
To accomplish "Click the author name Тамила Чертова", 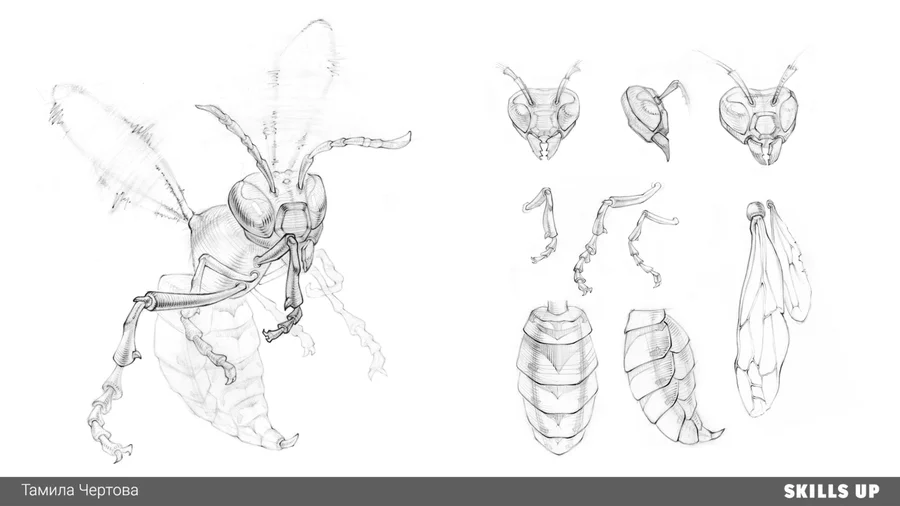I will tap(80, 491).
